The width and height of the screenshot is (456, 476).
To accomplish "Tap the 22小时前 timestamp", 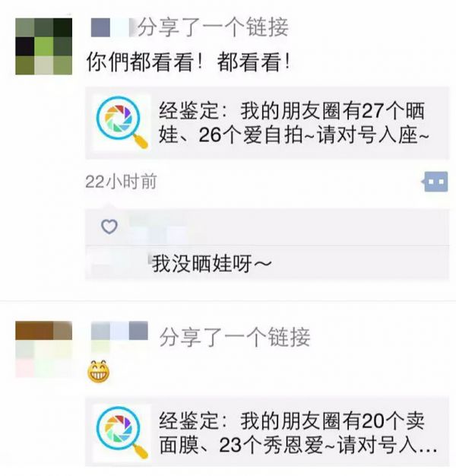I will pyautogui.click(x=121, y=182).
